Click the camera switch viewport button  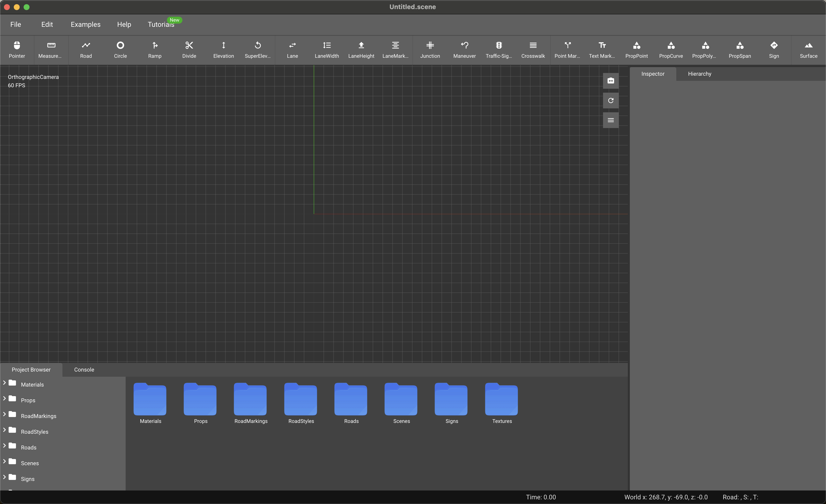(x=611, y=81)
